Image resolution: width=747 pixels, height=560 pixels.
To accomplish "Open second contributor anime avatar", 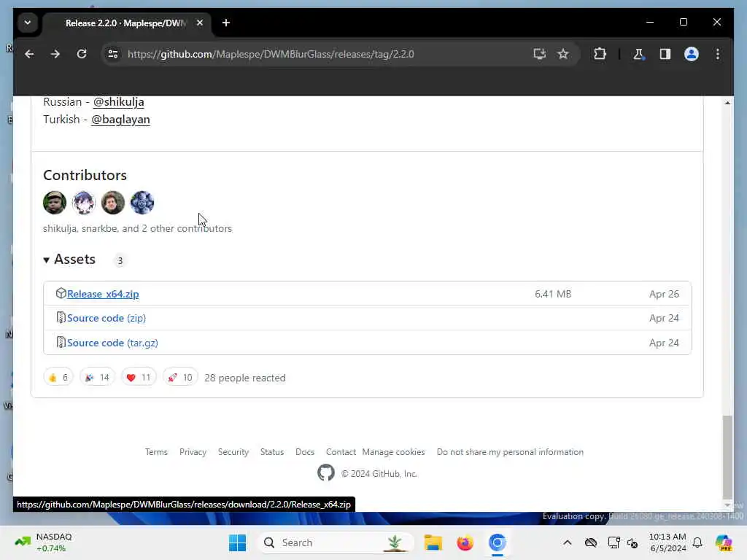I will [x=84, y=203].
